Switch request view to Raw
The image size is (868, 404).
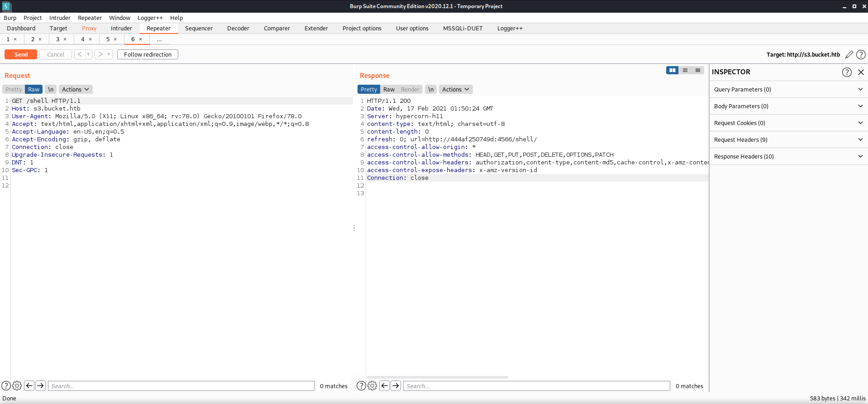point(33,90)
